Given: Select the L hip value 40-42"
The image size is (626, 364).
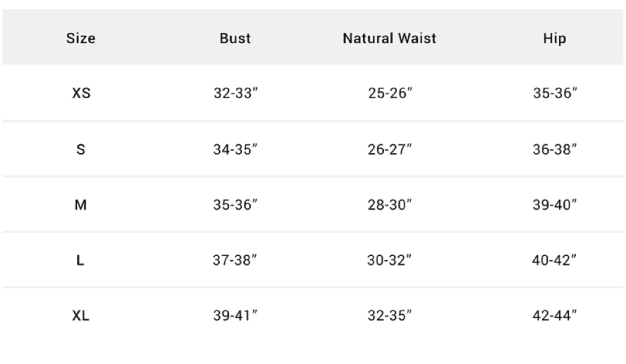Looking at the screenshot, I should coord(554,260).
